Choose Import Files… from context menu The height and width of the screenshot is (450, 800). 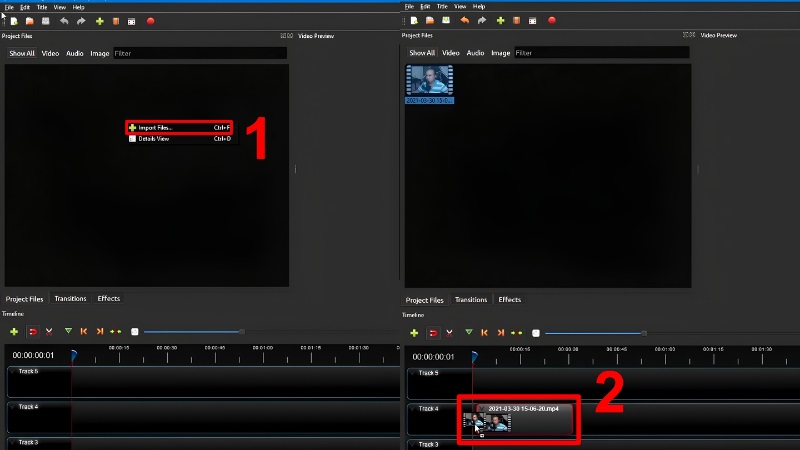[179, 128]
